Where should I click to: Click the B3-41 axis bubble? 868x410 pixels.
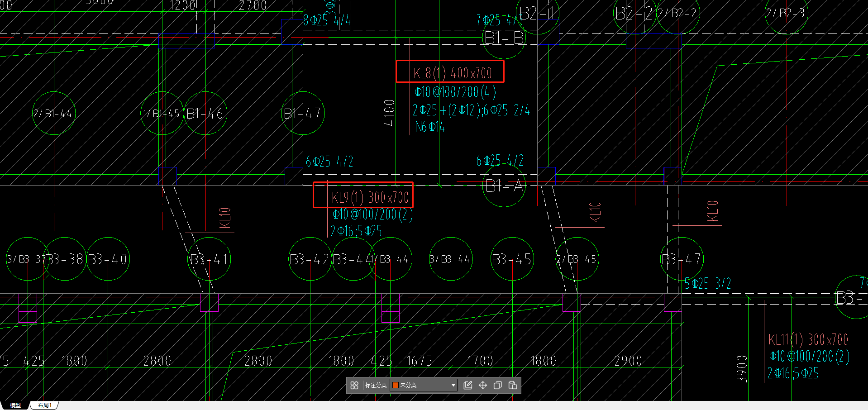[x=209, y=259]
